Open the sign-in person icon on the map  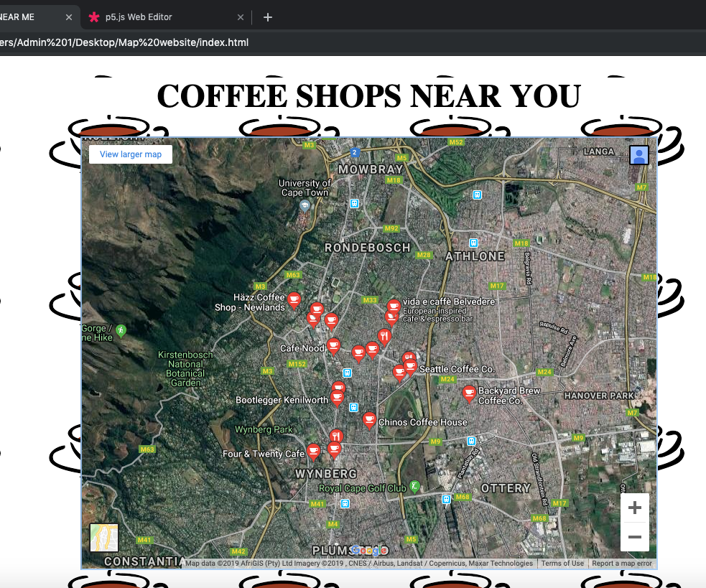click(x=638, y=154)
